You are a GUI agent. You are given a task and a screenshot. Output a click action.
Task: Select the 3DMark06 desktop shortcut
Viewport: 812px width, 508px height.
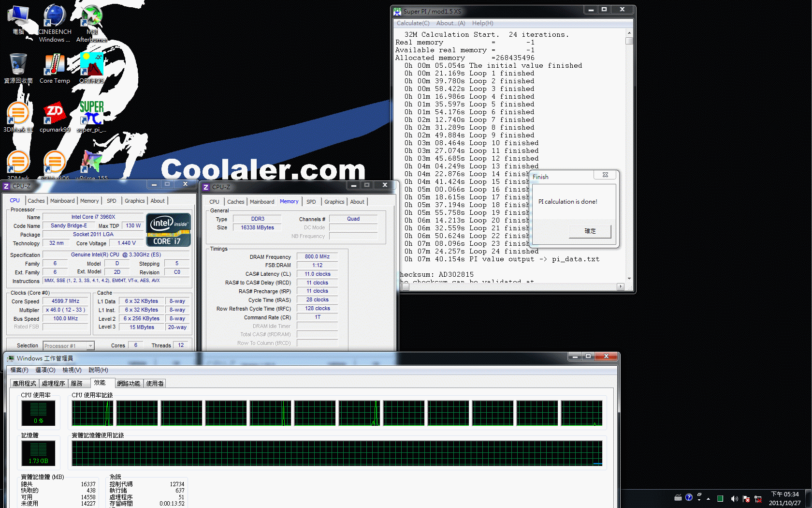pos(55,164)
